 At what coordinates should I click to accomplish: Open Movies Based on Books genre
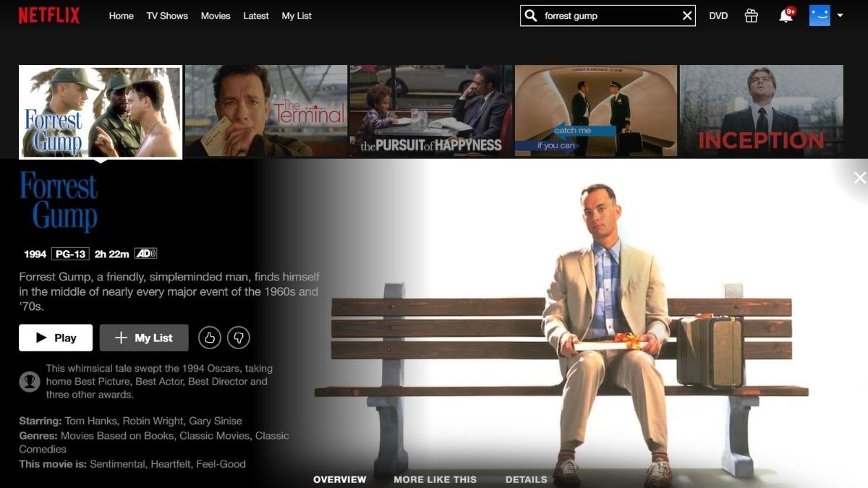(117, 435)
